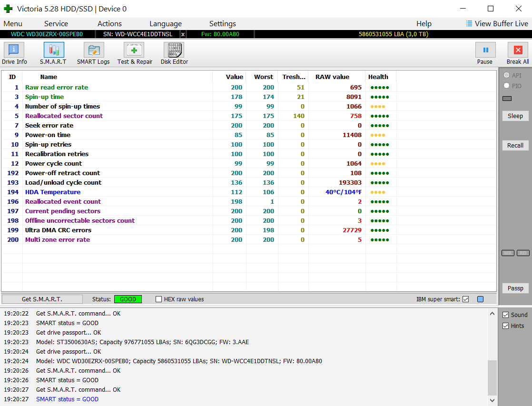
Task: Click the Sleep button
Action: [515, 116]
